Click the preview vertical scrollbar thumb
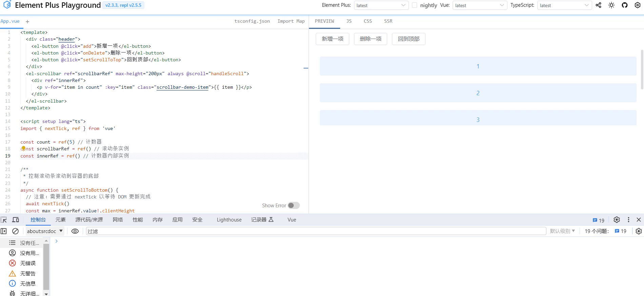This screenshot has height=296, width=644. 642,69
